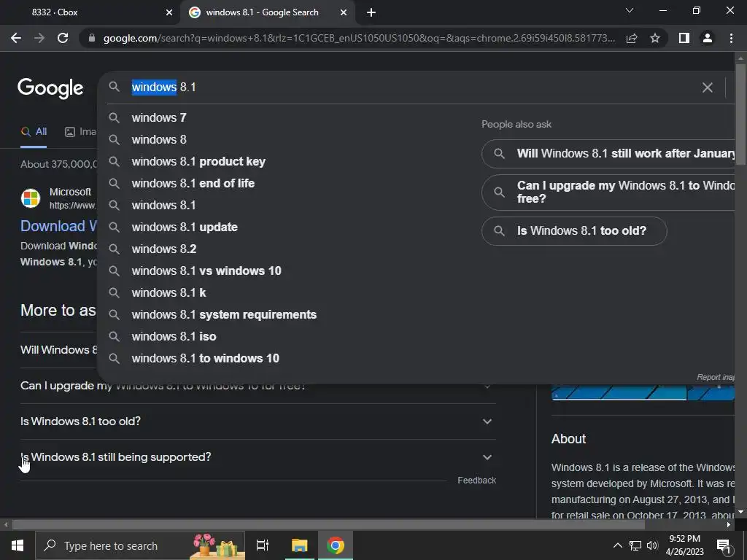This screenshot has height=560, width=747.
Task: Open File Explorer from taskbar
Action: click(x=300, y=545)
